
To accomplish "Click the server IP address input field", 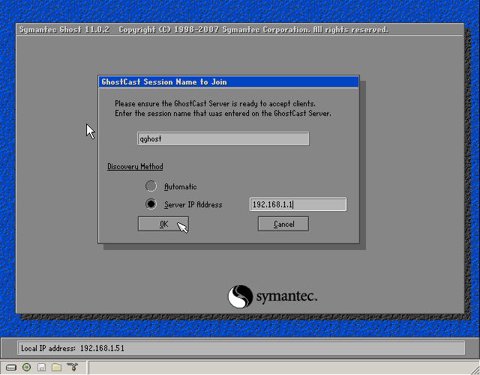I will (x=298, y=204).
